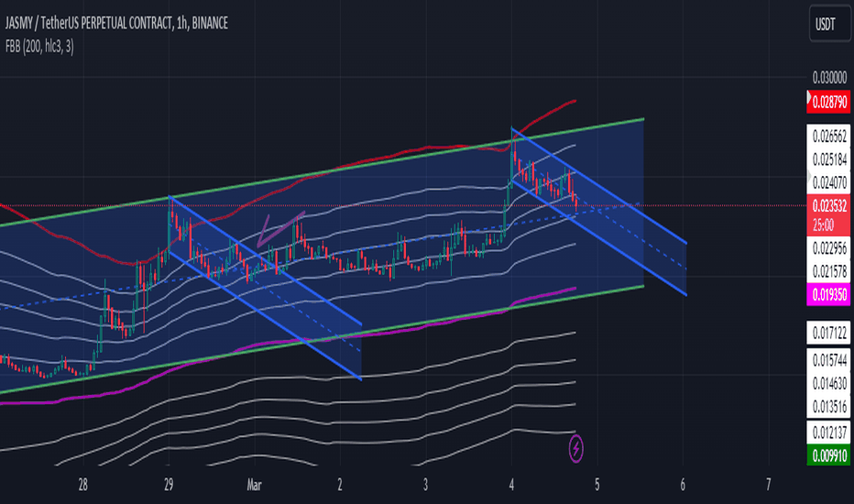Click the 4 date label on the time axis
Viewport: 854px width, 504px height.
(511, 485)
